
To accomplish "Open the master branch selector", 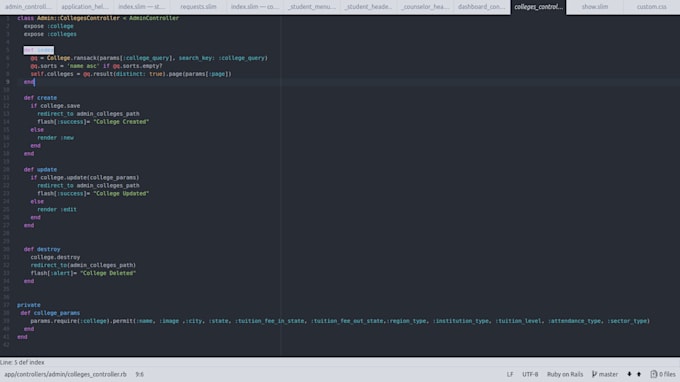I will pos(605,374).
